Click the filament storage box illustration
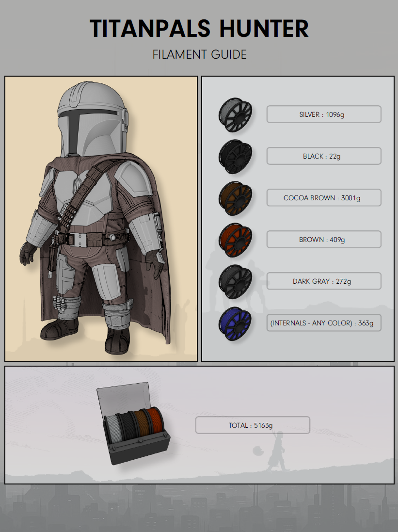Screen dimensions: 398x532 [133, 423]
